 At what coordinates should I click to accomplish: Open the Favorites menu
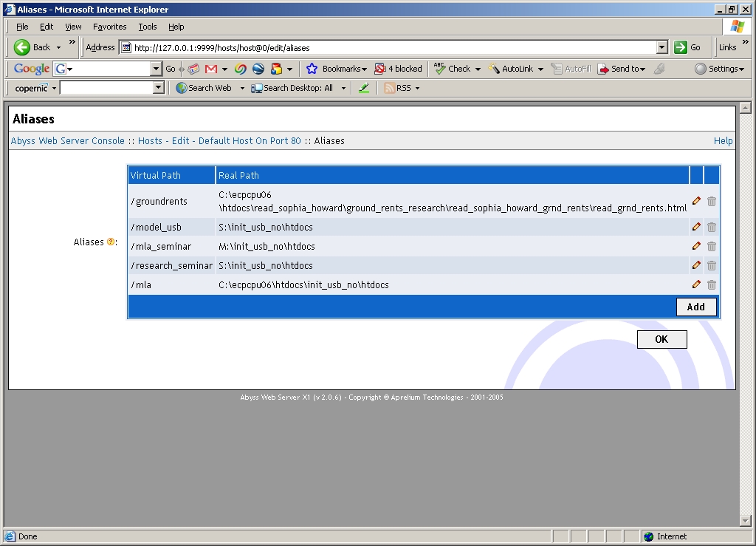109,27
